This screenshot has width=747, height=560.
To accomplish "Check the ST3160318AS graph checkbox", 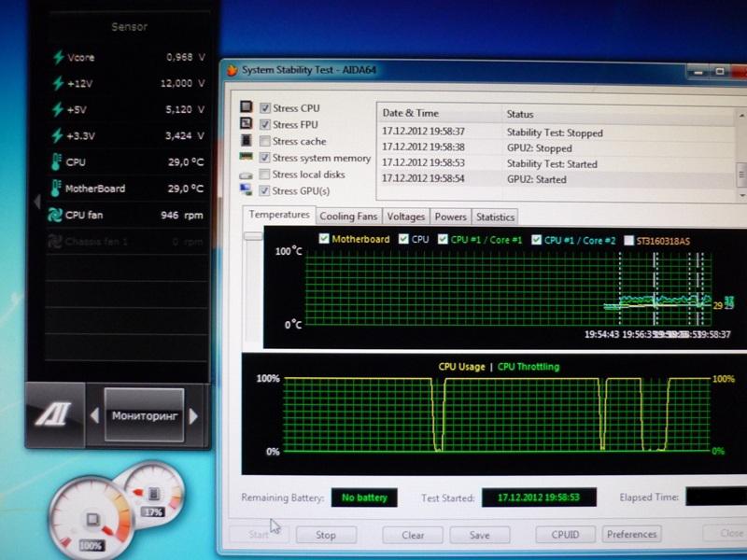I will tap(628, 241).
